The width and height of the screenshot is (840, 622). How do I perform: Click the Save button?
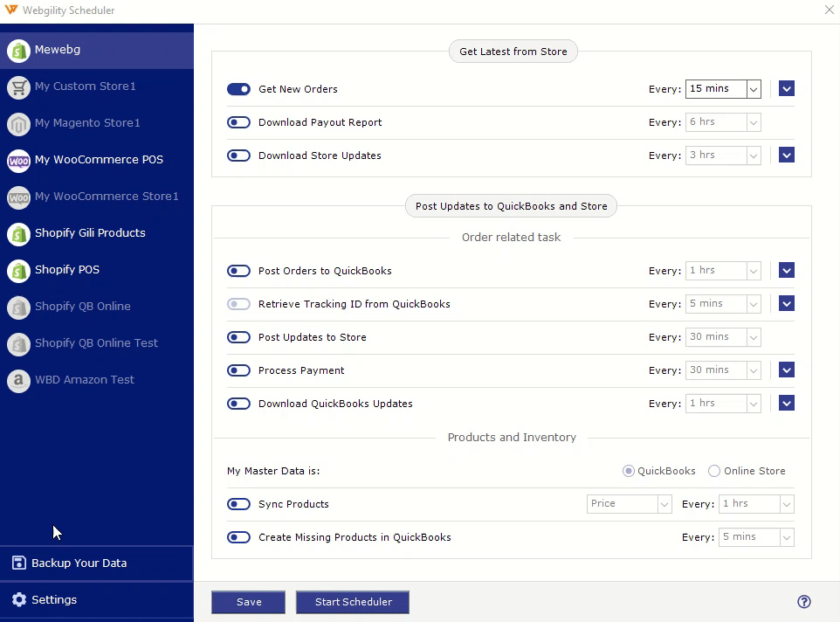(x=248, y=602)
